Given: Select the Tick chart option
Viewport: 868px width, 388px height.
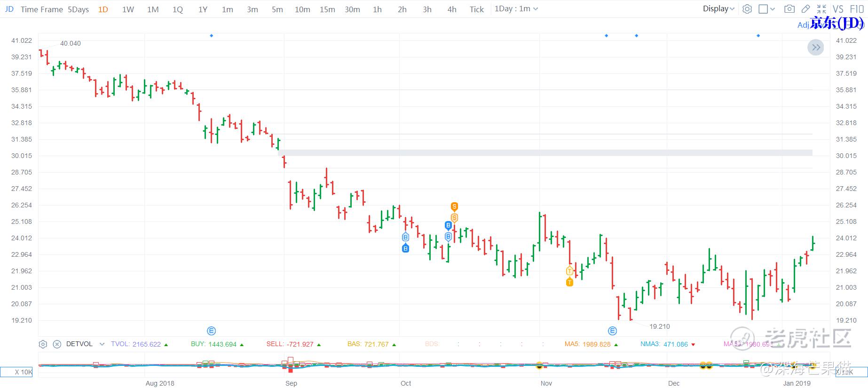Looking at the screenshot, I should [477, 9].
